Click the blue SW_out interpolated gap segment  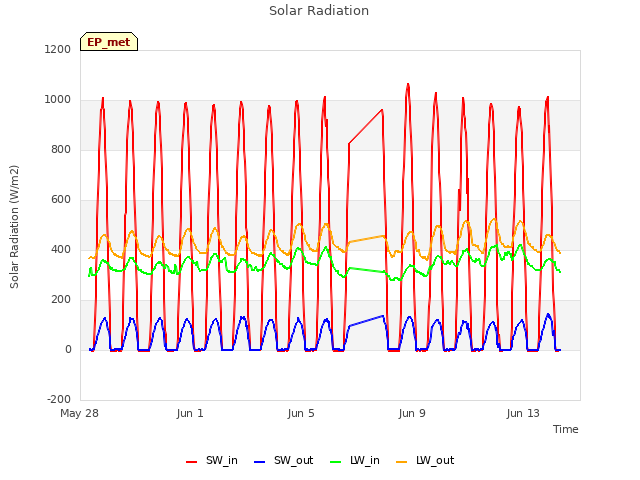tap(366, 321)
